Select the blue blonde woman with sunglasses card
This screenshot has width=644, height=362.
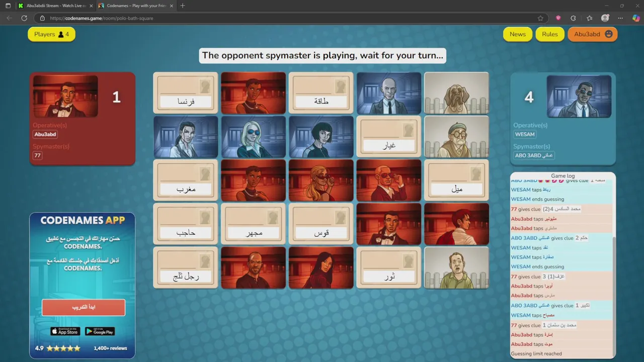click(x=253, y=137)
